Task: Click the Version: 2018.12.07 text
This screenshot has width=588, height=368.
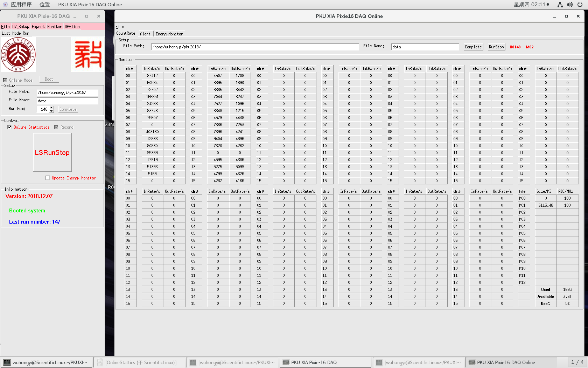Action: [29, 196]
